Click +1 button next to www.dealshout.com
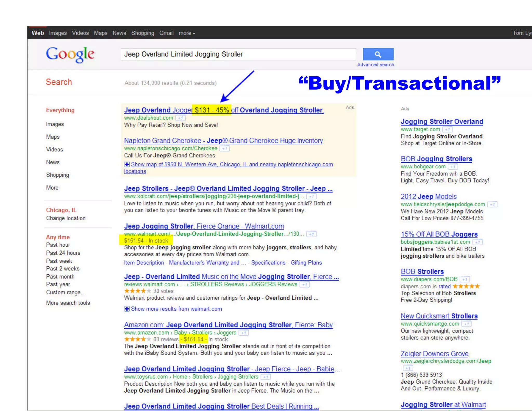This screenshot has height=411, width=532. point(181,118)
